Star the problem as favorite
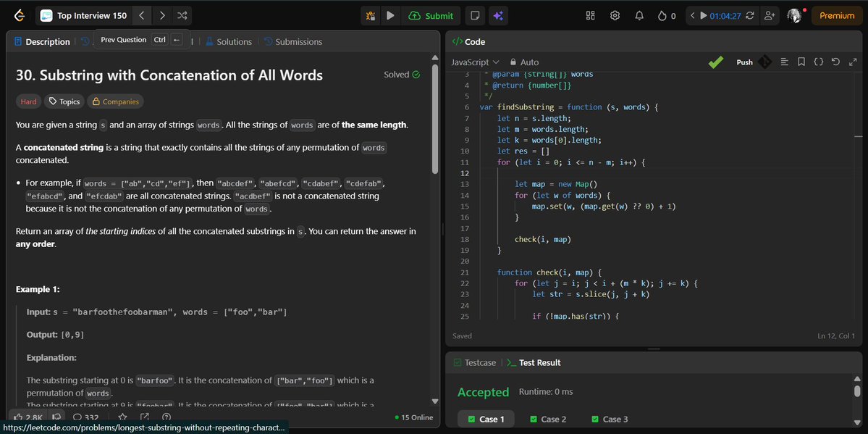 (x=123, y=417)
